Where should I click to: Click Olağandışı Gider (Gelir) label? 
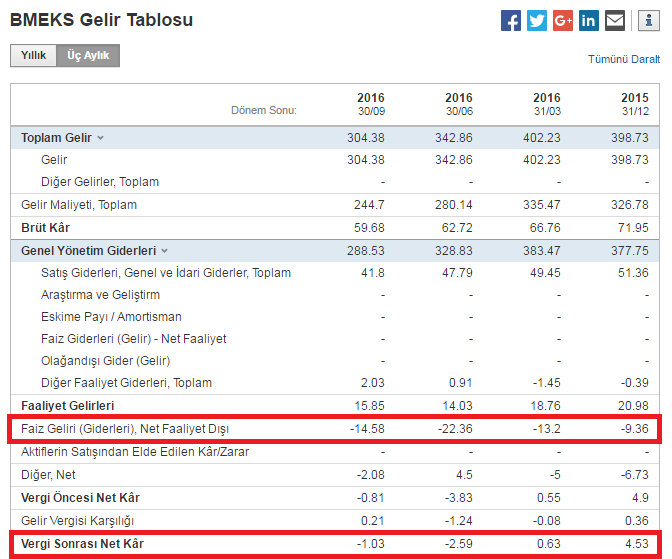[105, 361]
